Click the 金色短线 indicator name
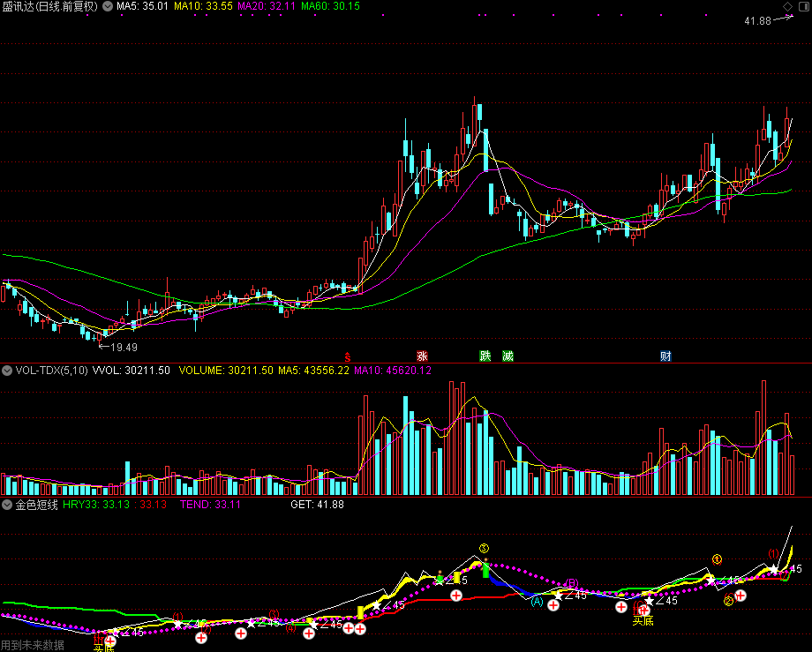 [36, 505]
